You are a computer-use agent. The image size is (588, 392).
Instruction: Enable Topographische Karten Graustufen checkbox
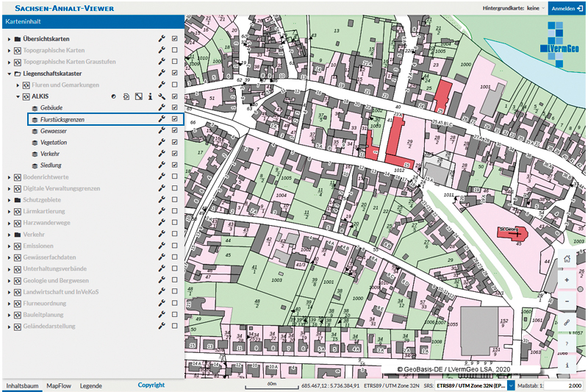175,62
